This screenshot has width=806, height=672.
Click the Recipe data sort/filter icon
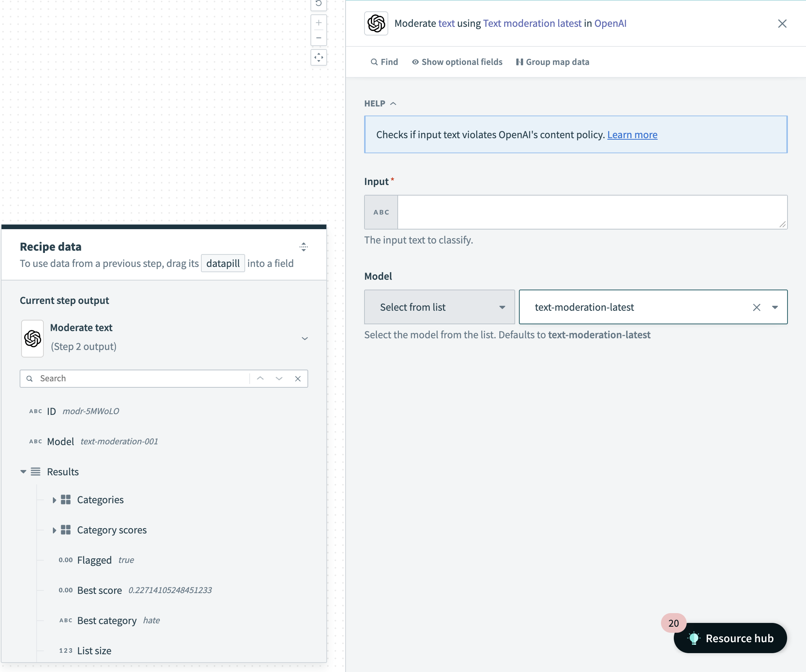tap(303, 247)
